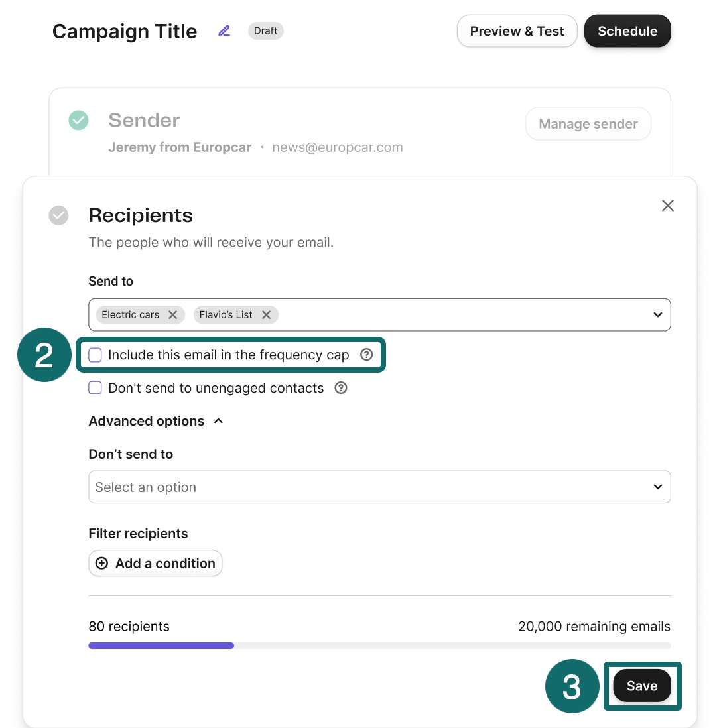This screenshot has height=728, width=715.
Task: Click the Preview & Test button
Action: [517, 31]
